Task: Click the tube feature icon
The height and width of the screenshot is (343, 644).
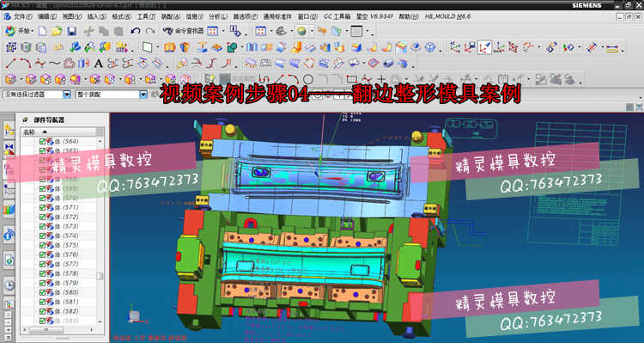Action: point(388,64)
